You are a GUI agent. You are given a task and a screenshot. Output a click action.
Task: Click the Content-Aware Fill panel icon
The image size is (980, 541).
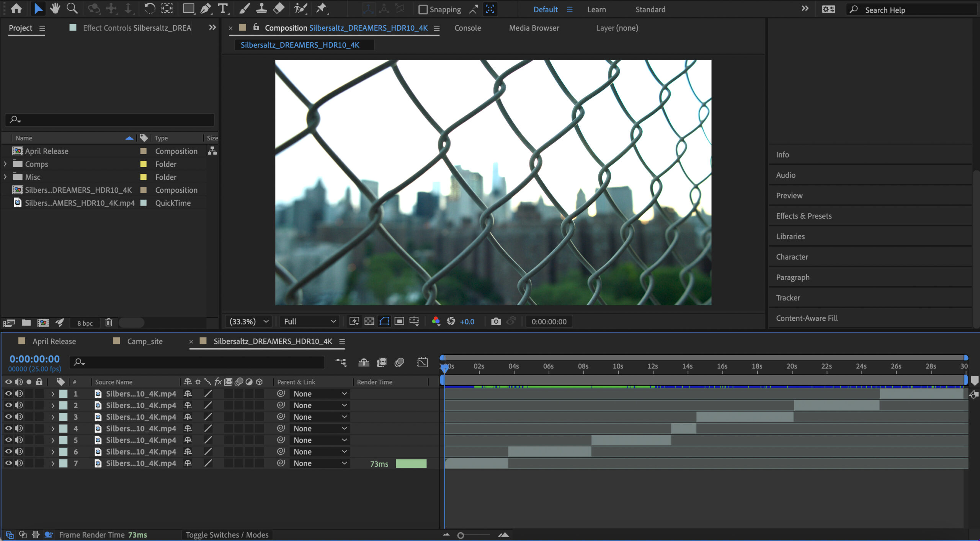pos(807,318)
